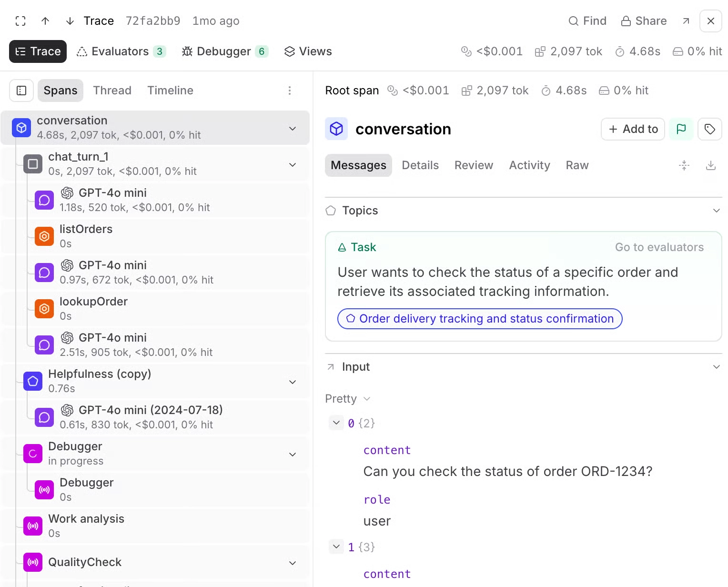Collapse the Helpfulness (copy) span
The width and height of the screenshot is (728, 587).
point(293,382)
